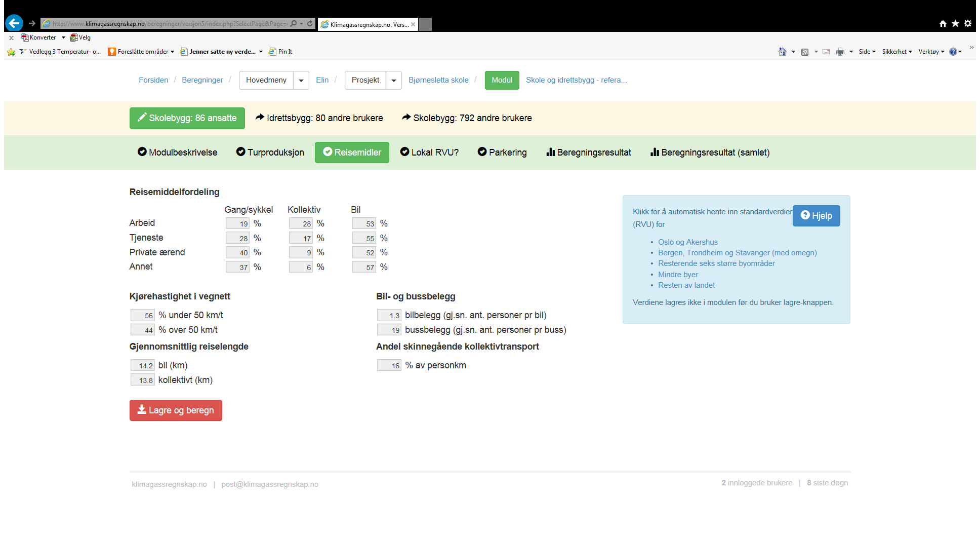Open the Lokal RVU? tab

pos(429,152)
